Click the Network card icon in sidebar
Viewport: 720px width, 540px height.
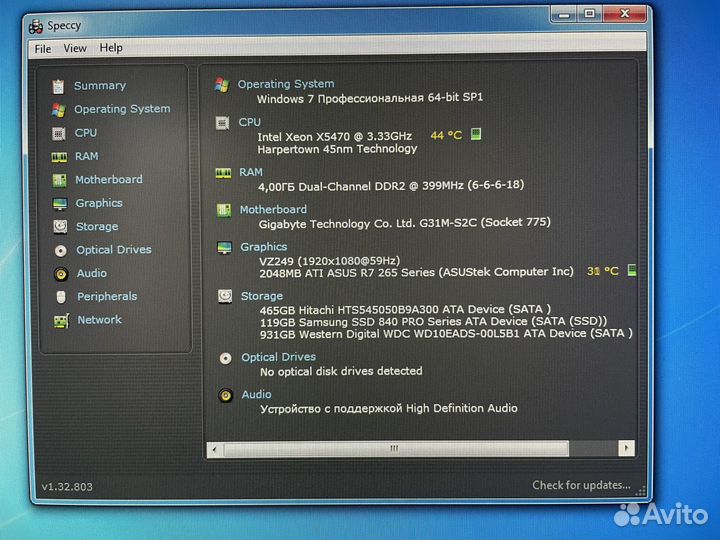(x=61, y=321)
